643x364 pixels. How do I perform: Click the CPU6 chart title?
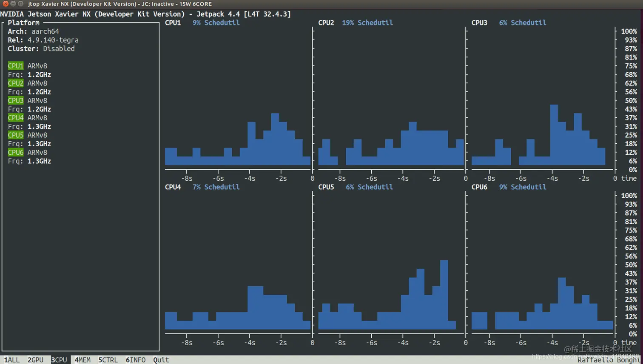[479, 187]
